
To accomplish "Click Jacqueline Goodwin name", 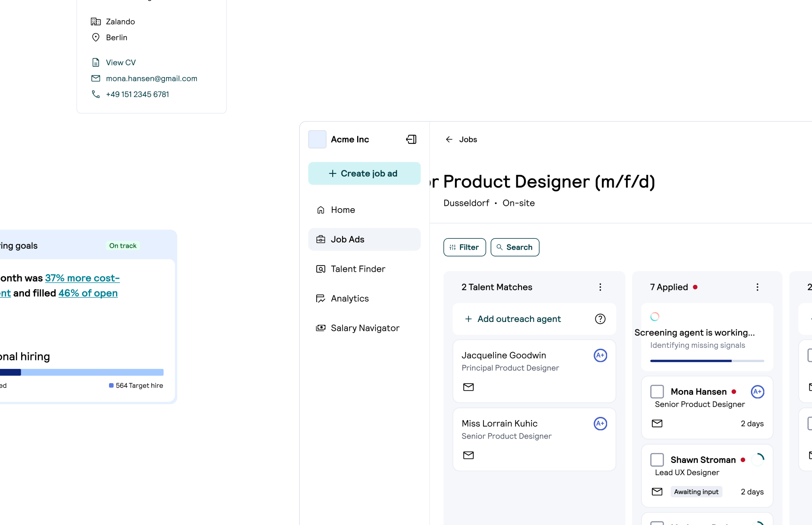I will coord(504,355).
